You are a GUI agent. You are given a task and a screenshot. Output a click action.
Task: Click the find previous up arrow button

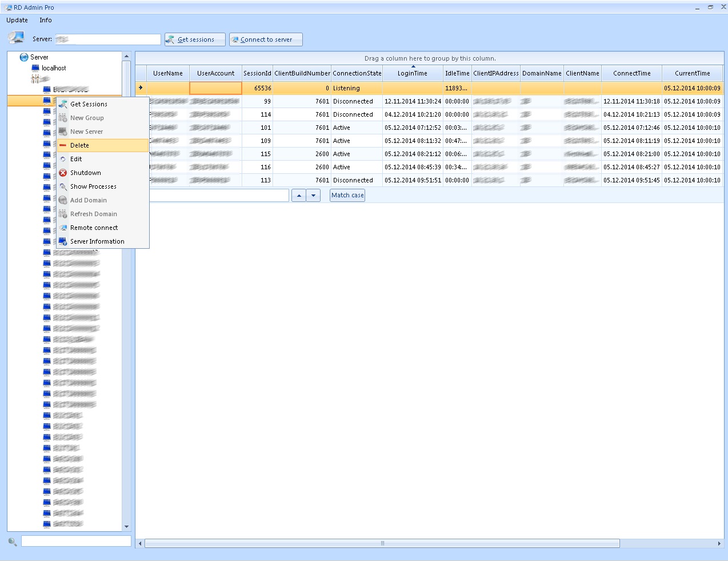pyautogui.click(x=299, y=196)
